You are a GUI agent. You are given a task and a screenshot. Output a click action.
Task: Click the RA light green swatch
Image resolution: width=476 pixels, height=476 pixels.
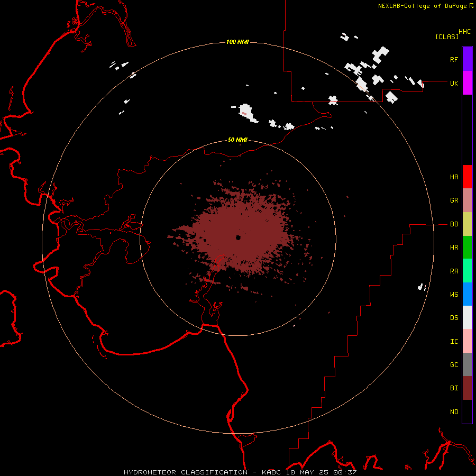[467, 271]
